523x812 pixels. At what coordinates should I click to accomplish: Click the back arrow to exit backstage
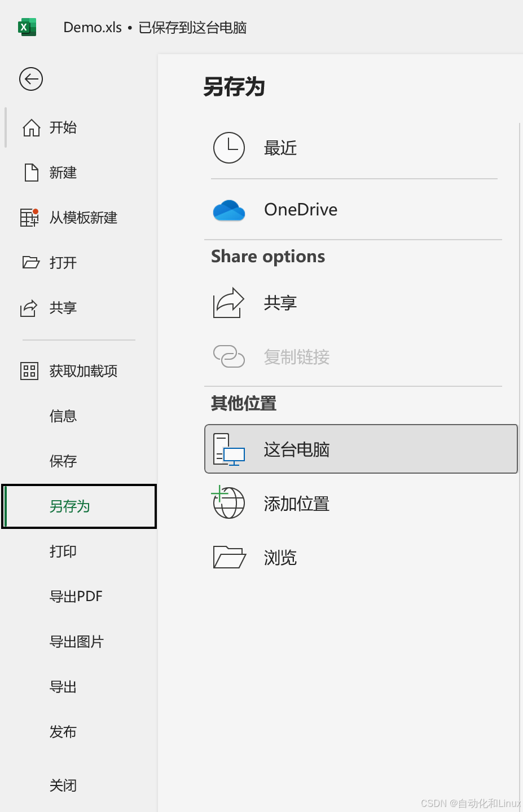click(30, 79)
